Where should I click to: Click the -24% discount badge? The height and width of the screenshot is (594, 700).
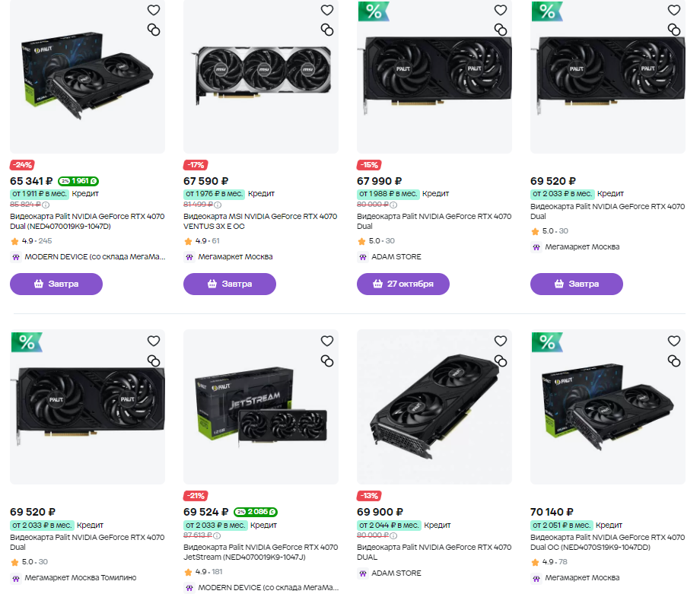point(22,165)
